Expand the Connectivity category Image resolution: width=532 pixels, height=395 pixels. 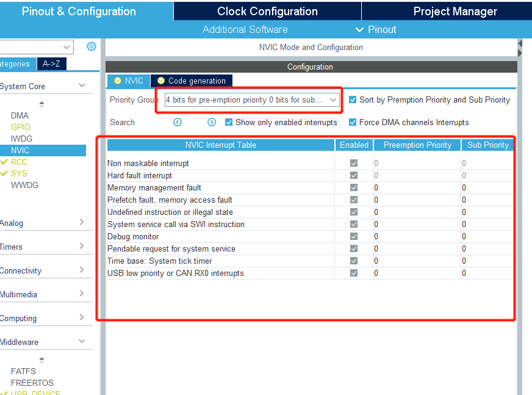(81, 270)
